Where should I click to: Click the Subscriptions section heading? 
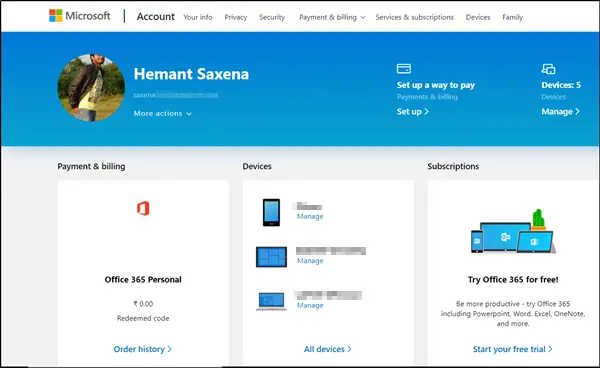pyautogui.click(x=453, y=166)
